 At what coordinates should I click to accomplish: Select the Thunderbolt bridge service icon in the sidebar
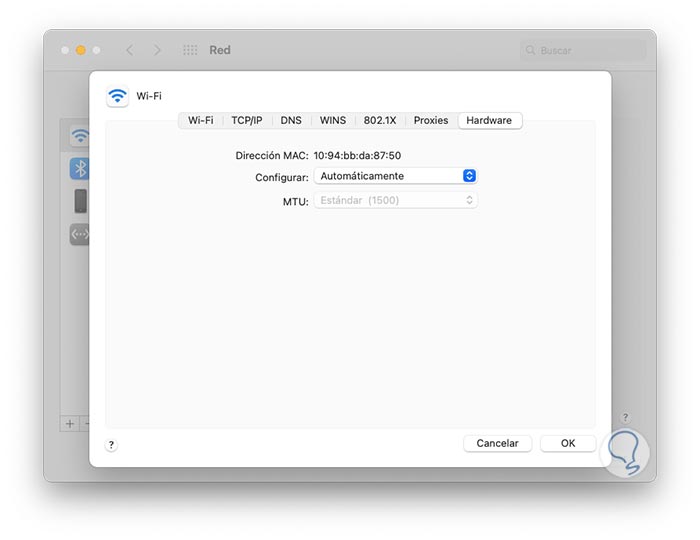click(79, 234)
